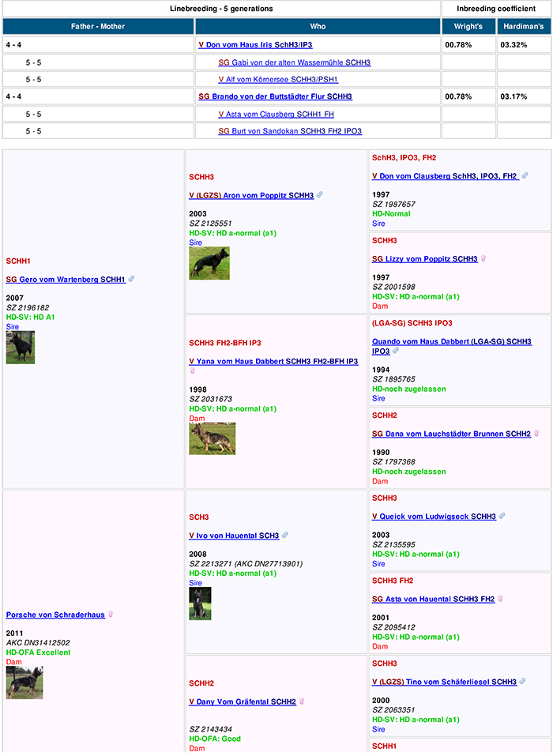Open Porsche von Schraderhaus photo thumbnail

(24, 683)
